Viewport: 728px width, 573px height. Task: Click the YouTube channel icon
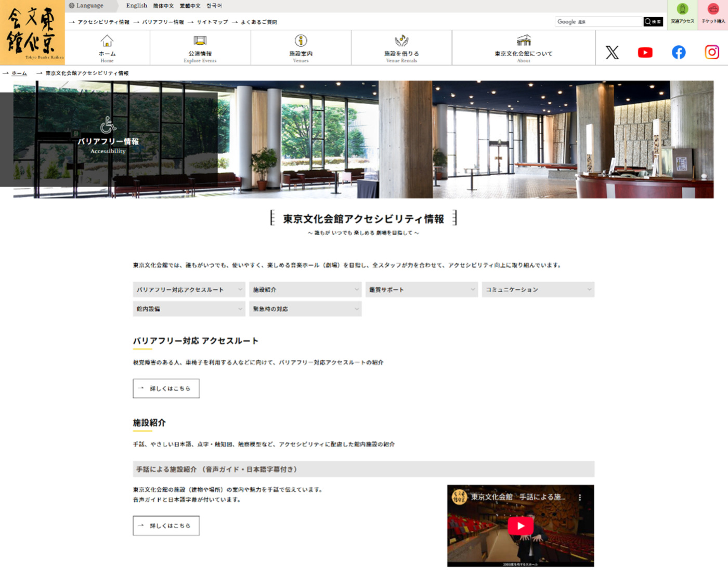645,52
